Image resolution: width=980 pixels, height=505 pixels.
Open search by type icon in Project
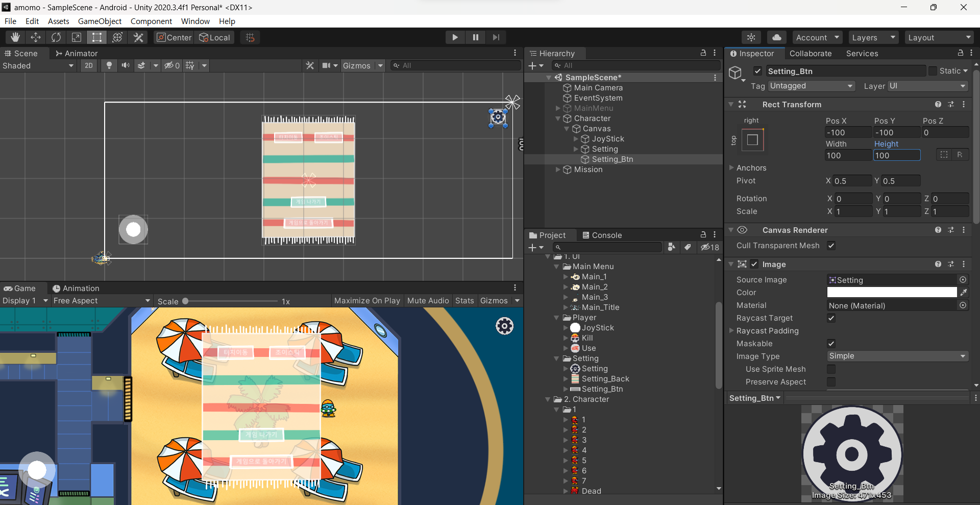click(672, 247)
